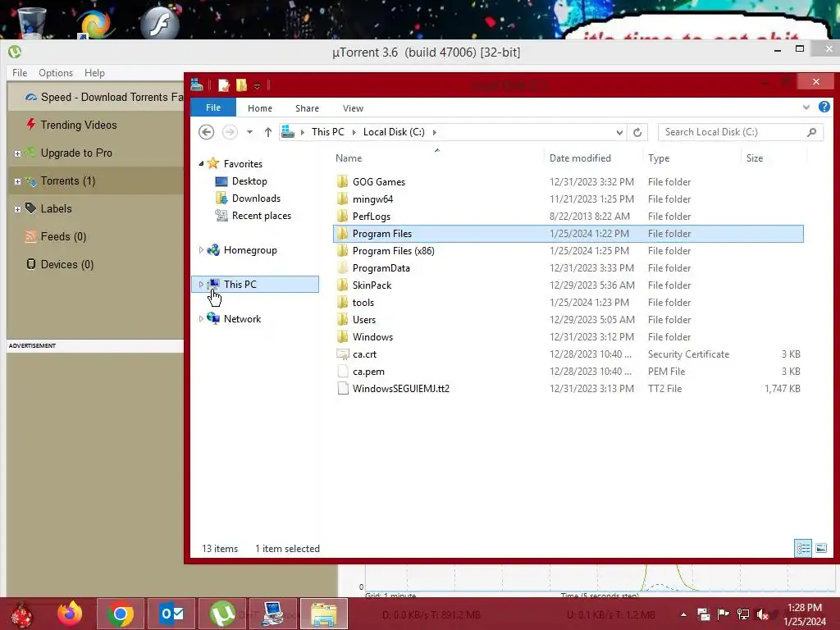The width and height of the screenshot is (840, 630).
Task: Expand the This PC tree node
Action: click(x=202, y=284)
